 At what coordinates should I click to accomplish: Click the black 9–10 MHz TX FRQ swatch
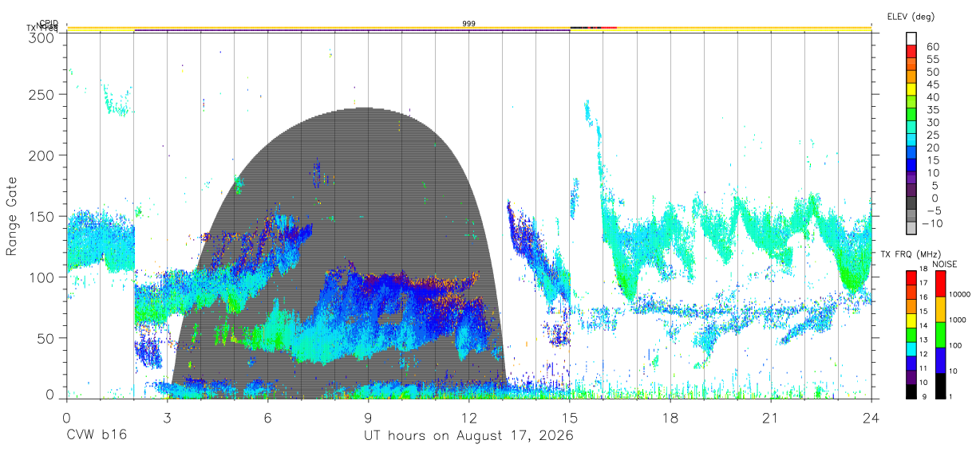click(x=911, y=391)
